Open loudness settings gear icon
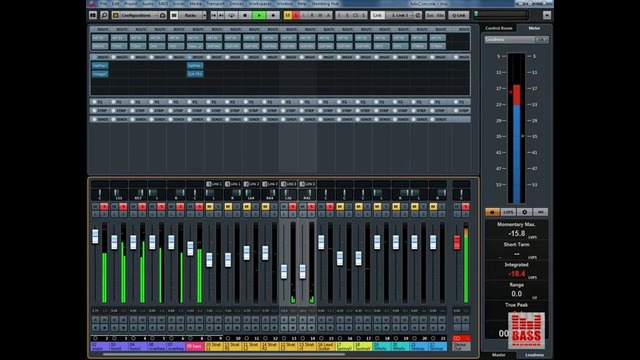 524,212
